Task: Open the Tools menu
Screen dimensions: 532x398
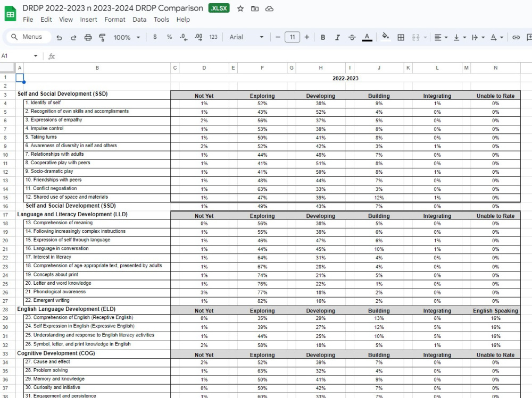Action: 161,20
